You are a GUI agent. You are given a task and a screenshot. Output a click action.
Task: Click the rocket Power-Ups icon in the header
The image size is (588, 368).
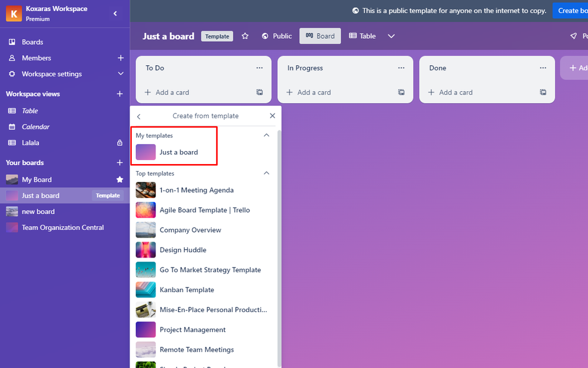[573, 36]
